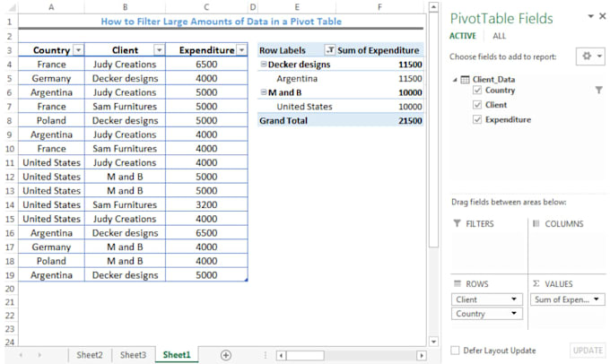
Task: Click the filter icon on Row Labels
Action: [330, 51]
